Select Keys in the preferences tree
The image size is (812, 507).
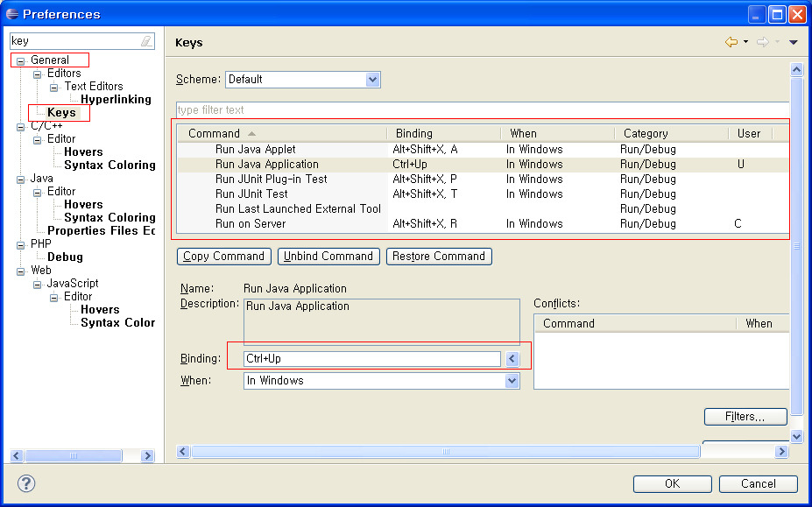click(x=61, y=113)
